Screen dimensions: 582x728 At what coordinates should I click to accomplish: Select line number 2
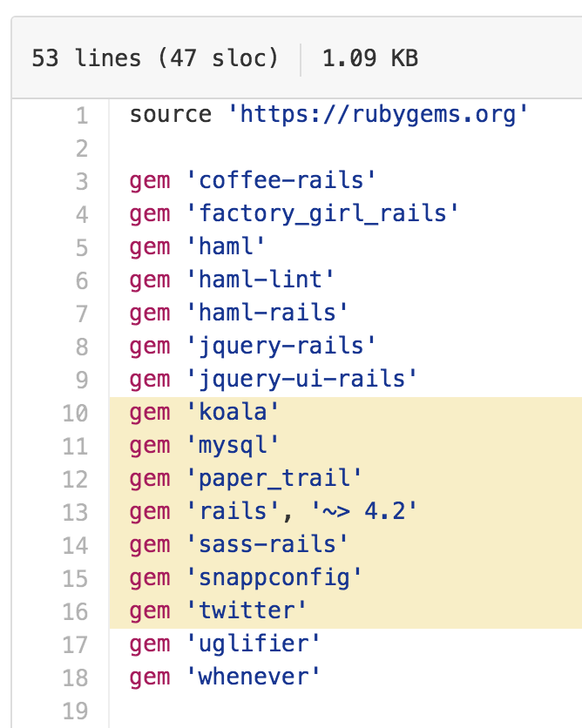[x=82, y=149]
